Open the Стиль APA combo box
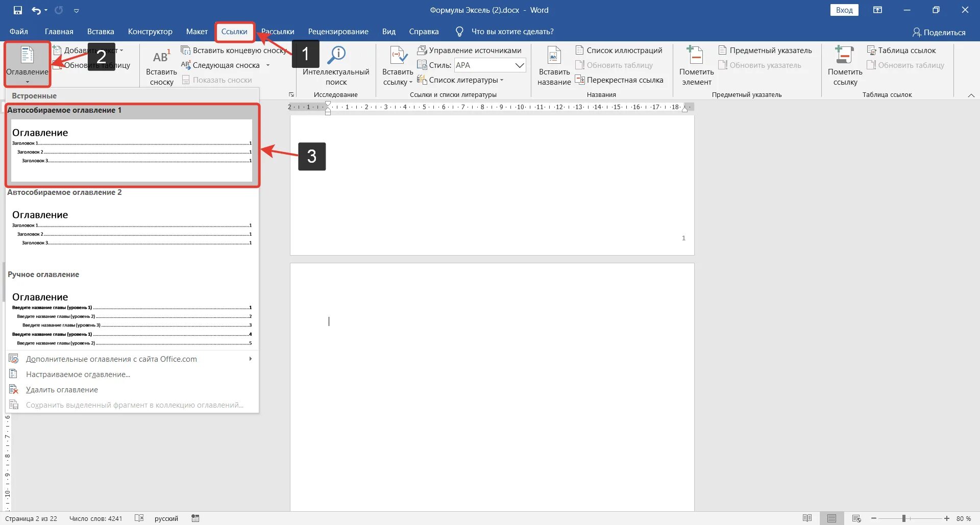 pyautogui.click(x=490, y=65)
